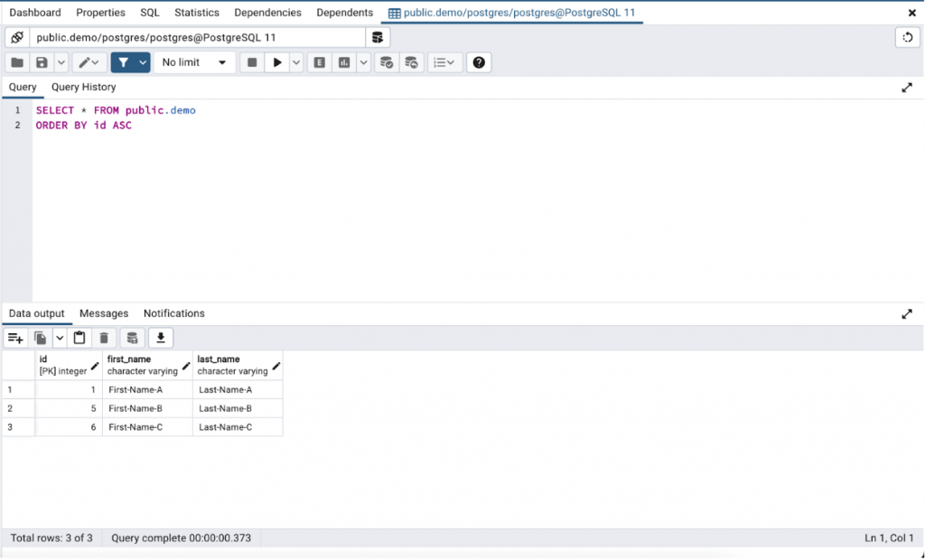Go to the Dashboard tab
This screenshot has height=560, width=925.
pyautogui.click(x=35, y=13)
